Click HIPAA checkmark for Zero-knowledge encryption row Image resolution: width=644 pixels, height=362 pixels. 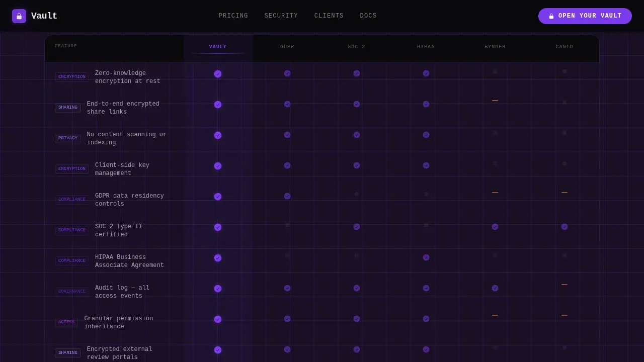tap(426, 73)
